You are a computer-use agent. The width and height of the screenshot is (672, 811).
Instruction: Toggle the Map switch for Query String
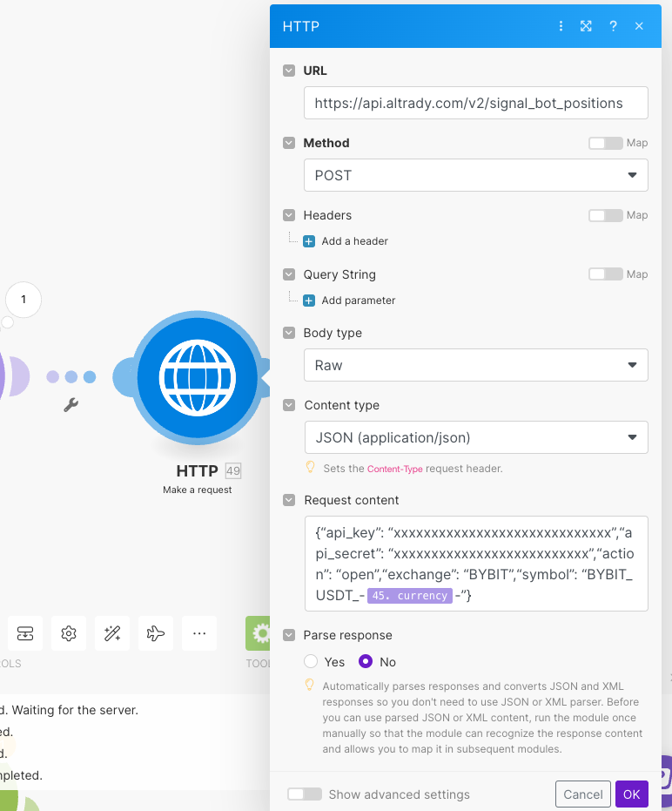tap(605, 274)
